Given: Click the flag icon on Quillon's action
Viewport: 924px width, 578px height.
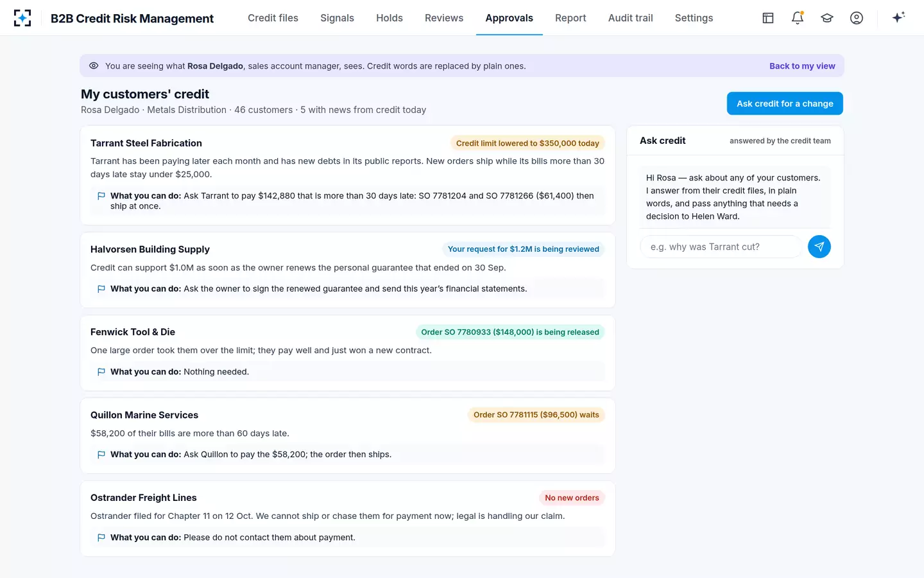Looking at the screenshot, I should (x=101, y=455).
